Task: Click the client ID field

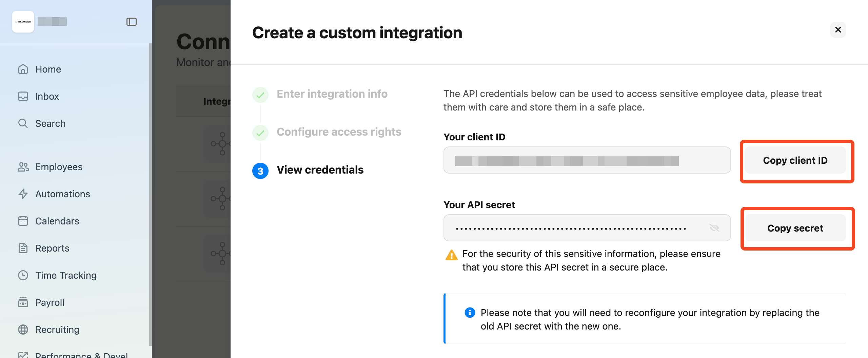Action: coord(587,160)
